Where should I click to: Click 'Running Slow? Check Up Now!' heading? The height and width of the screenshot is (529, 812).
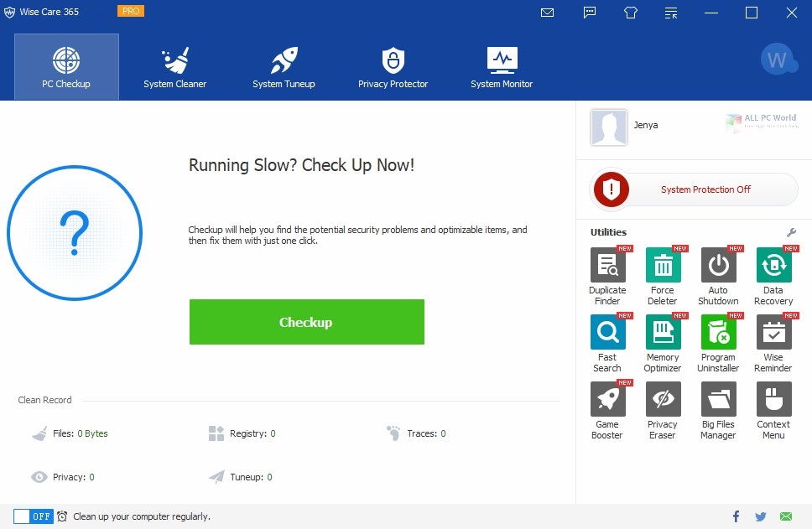coord(301,166)
